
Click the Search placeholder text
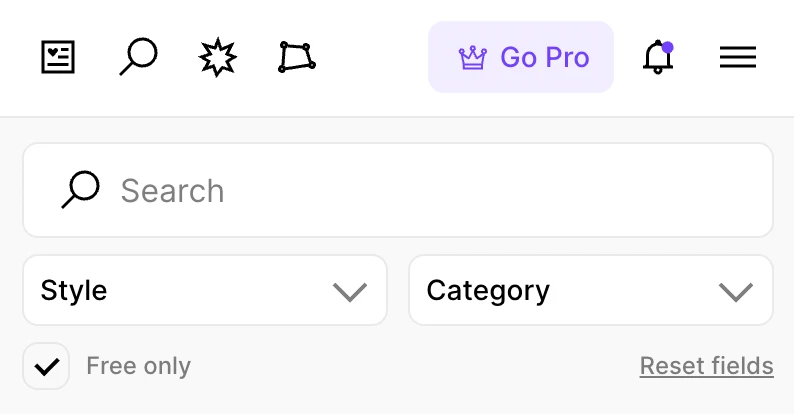(172, 191)
